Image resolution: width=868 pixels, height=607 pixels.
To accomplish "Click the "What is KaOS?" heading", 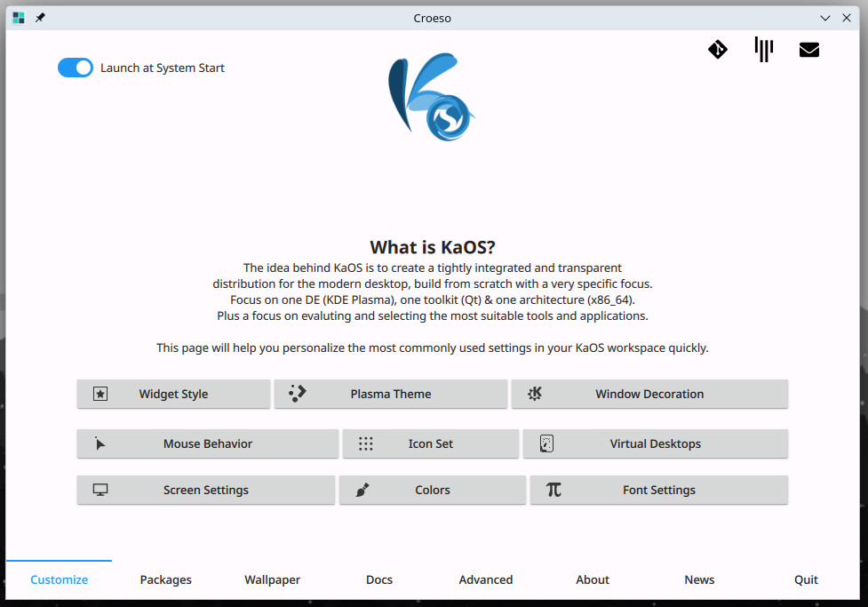I will pyautogui.click(x=433, y=247).
